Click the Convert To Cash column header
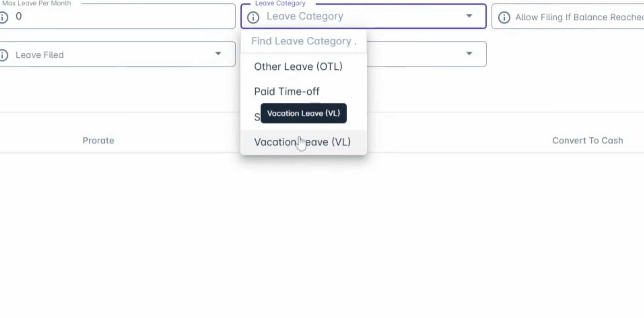 coord(587,140)
